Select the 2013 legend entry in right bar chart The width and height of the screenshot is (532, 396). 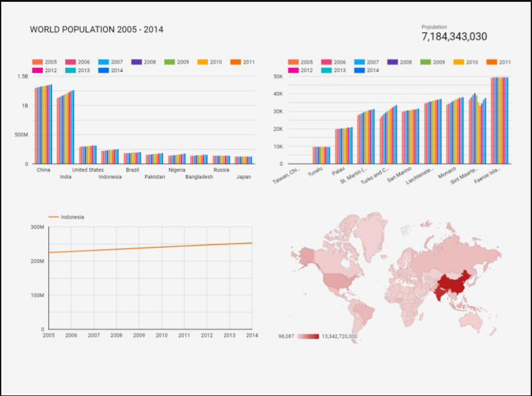pos(334,70)
